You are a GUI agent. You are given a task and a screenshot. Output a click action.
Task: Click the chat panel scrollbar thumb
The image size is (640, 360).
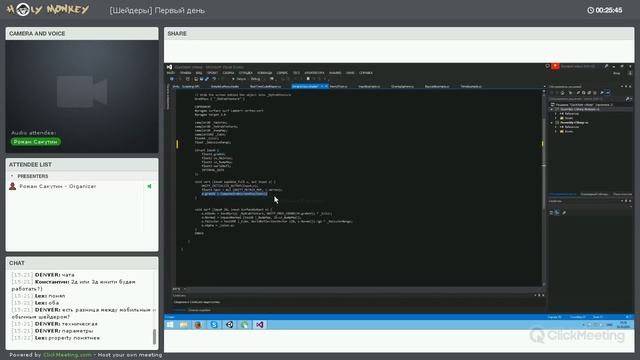tap(154, 337)
